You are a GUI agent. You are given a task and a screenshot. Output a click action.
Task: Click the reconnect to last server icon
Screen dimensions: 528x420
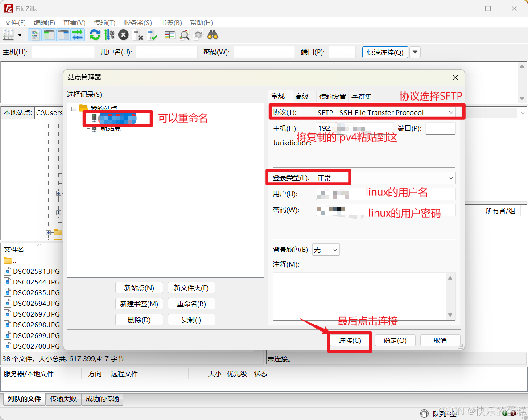point(153,35)
